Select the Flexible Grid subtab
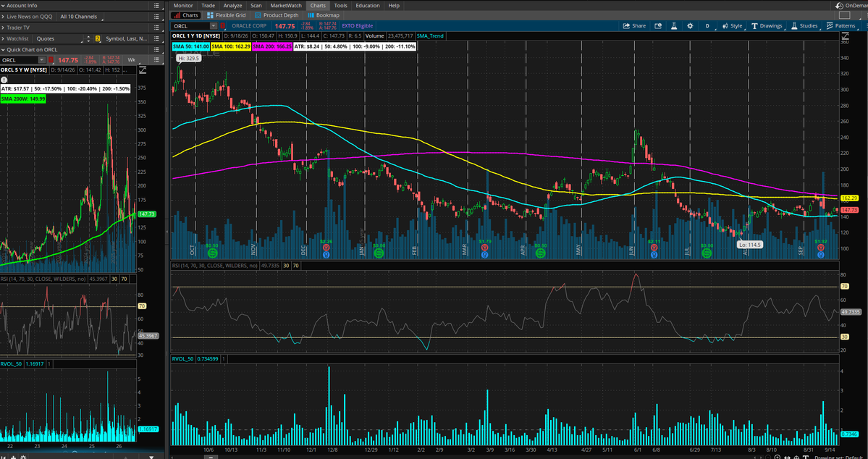Image resolution: width=868 pixels, height=459 pixels. (x=226, y=15)
